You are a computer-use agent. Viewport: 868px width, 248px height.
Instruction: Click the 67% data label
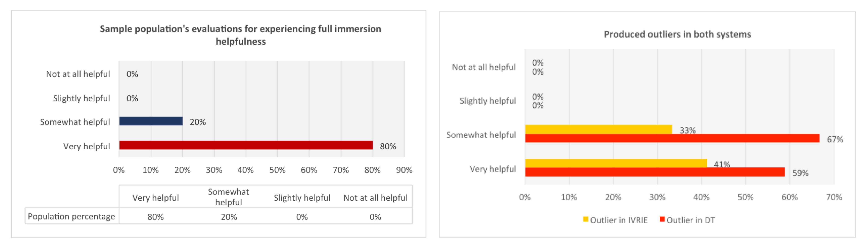(835, 140)
